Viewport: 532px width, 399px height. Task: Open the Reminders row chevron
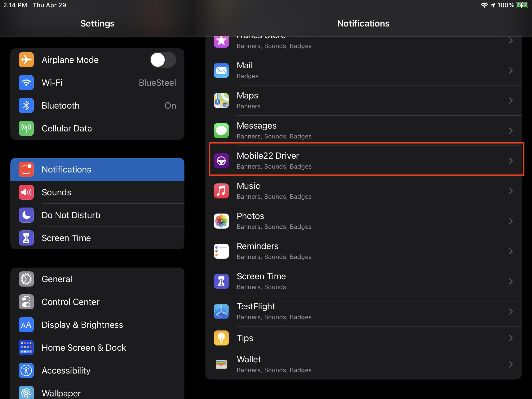(511, 251)
